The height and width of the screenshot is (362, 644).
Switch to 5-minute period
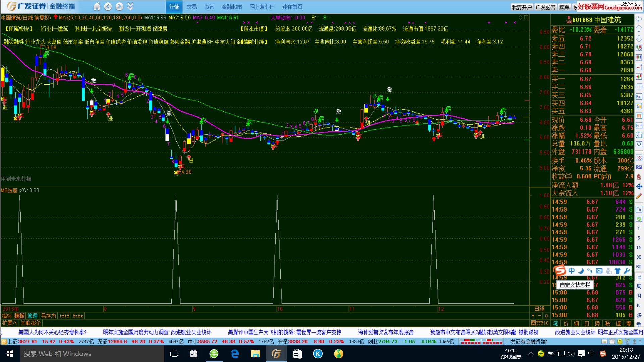point(639,238)
